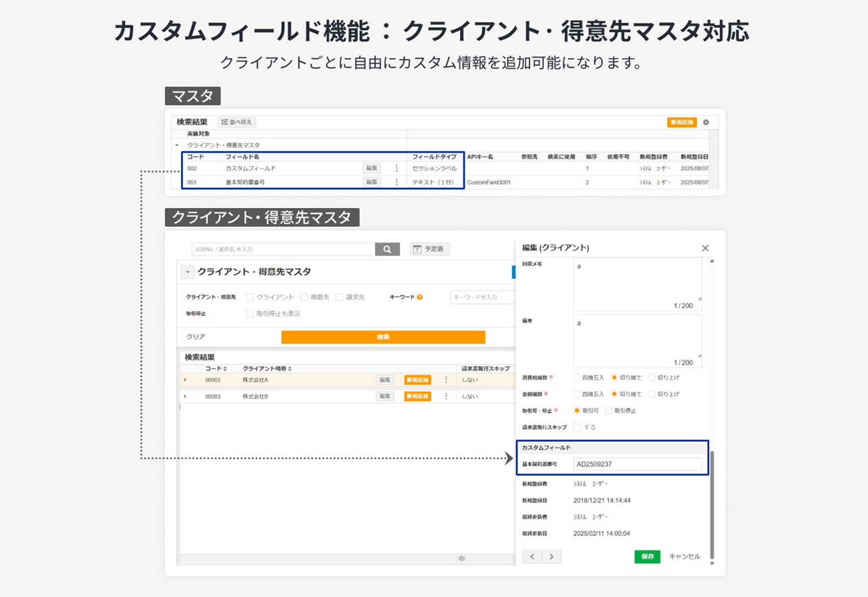Go to previous record arrow in edit panel
The image size is (868, 597).
point(532,556)
